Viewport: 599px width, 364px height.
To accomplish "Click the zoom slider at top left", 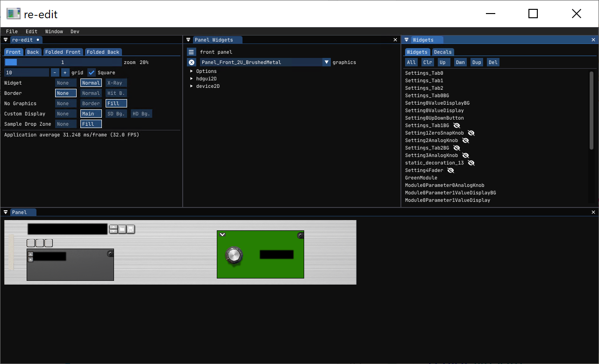I will point(63,62).
